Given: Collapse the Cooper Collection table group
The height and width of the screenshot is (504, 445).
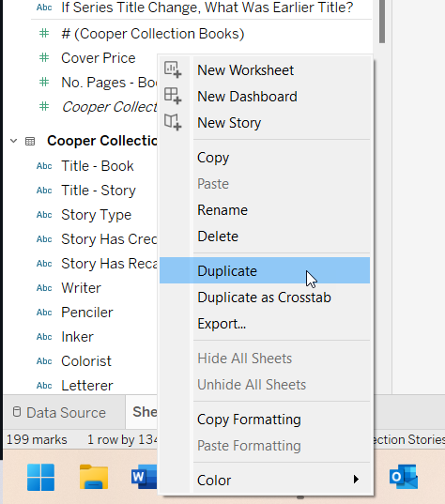Looking at the screenshot, I should (x=13, y=141).
